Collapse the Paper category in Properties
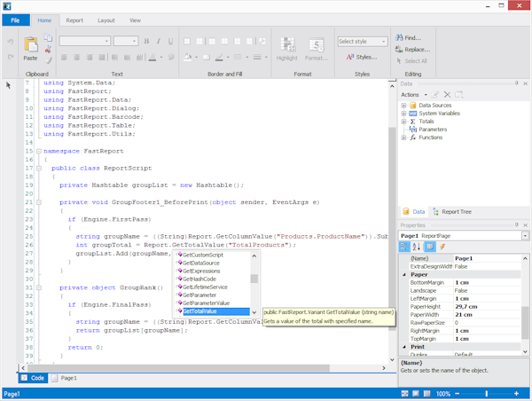The height and width of the screenshot is (401, 532). [404, 274]
